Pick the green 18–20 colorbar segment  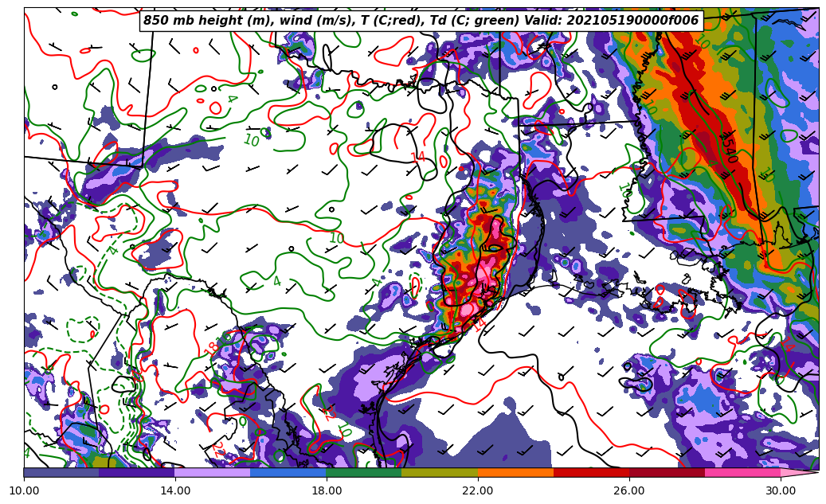[x=363, y=473]
